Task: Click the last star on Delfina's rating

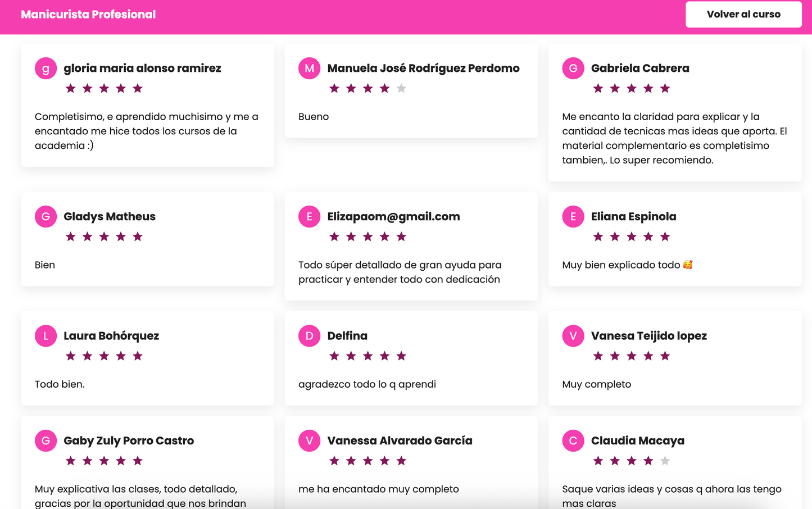Action: tap(401, 356)
